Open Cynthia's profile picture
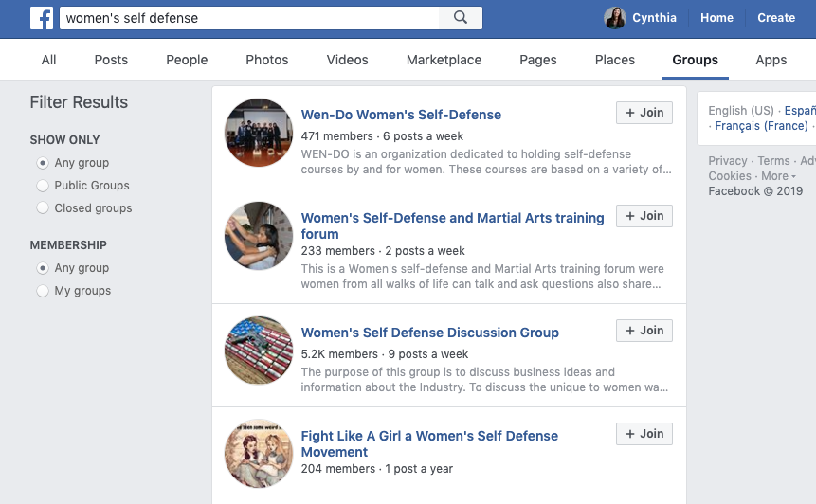The height and width of the screenshot is (504, 816). (614, 18)
